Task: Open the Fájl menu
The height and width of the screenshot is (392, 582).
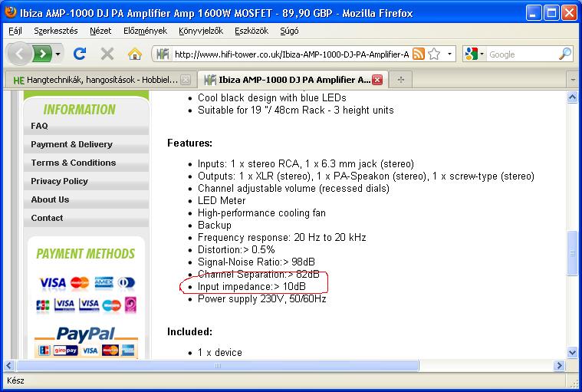Action: 15,31
